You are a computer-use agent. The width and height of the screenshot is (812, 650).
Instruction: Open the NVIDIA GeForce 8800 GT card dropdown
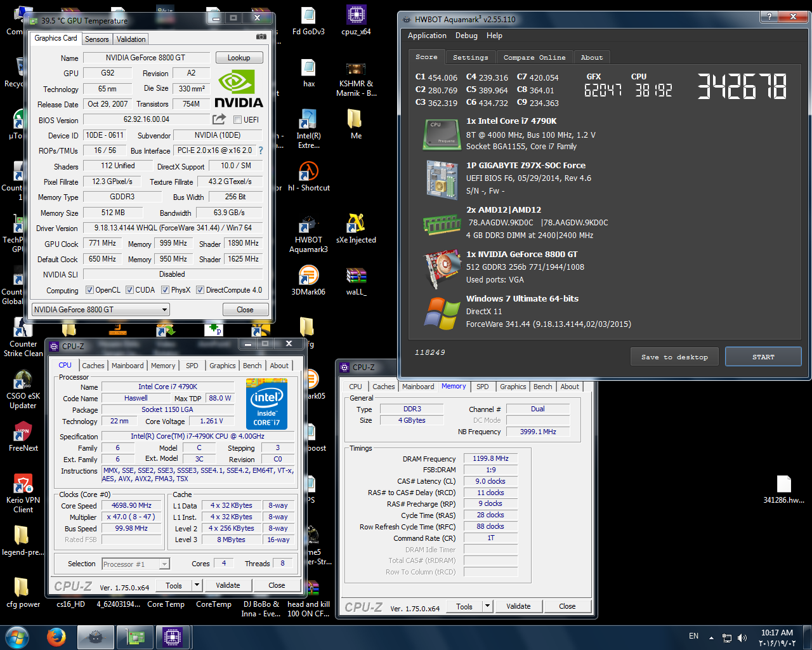(101, 310)
